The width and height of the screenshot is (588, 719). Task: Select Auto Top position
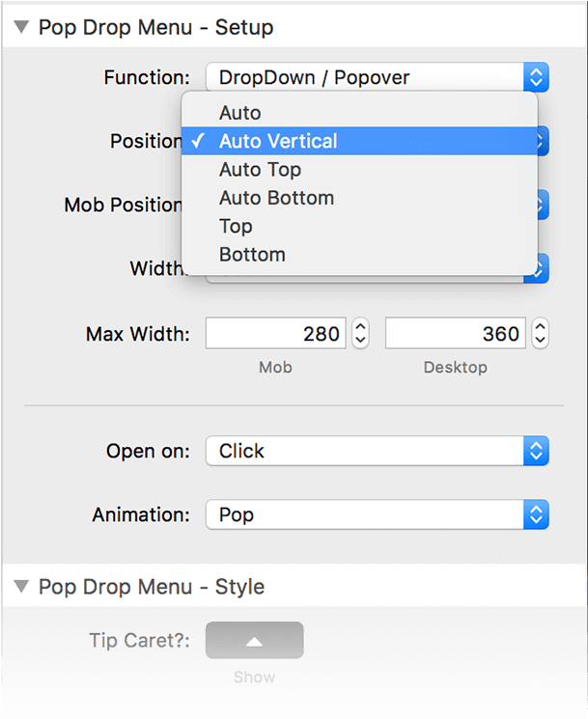pos(359,169)
